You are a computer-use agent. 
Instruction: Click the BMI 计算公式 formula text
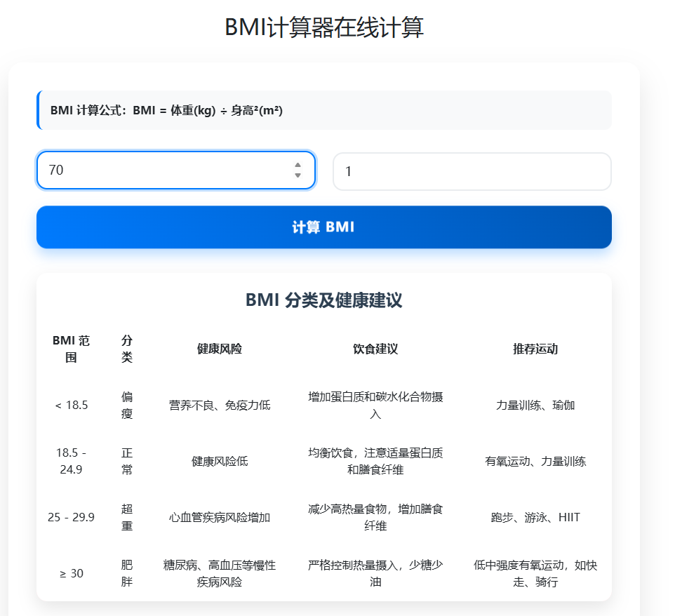click(x=166, y=111)
